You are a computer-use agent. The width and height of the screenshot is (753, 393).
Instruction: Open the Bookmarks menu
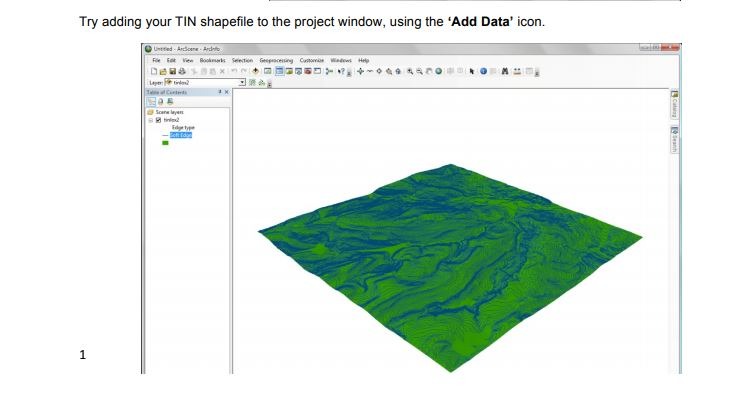(x=213, y=61)
